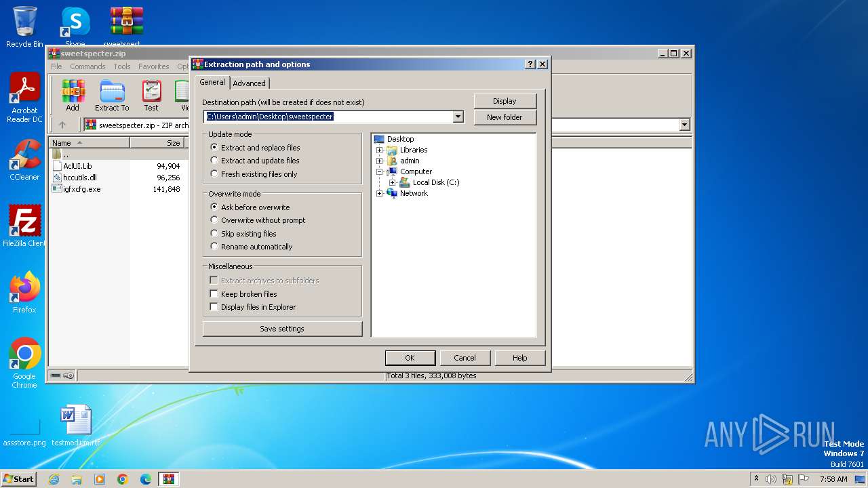Click the New folder button
868x488 pixels.
point(505,117)
